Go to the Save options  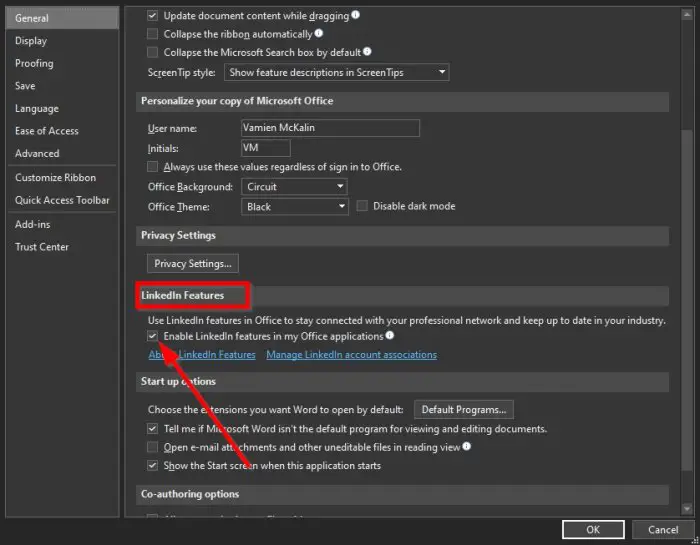click(62, 86)
